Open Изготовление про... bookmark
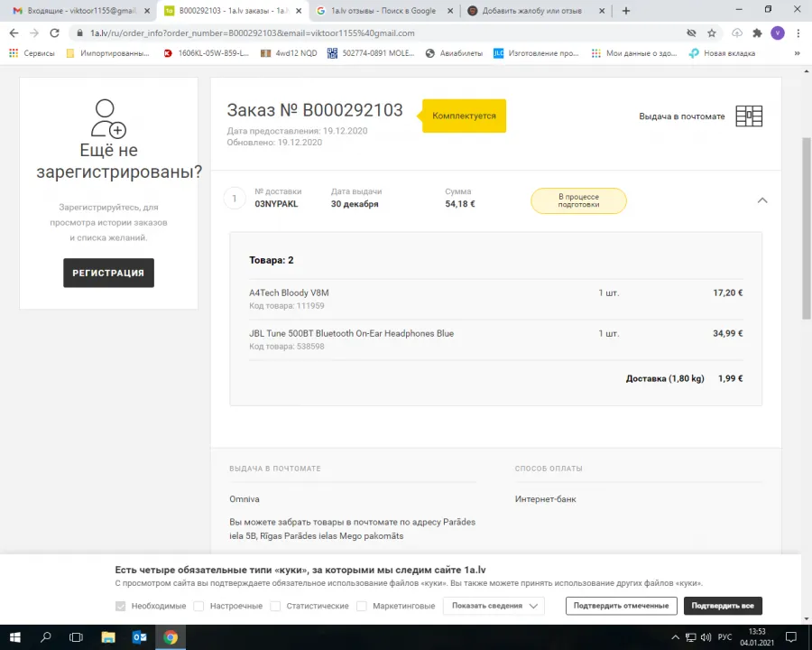The height and width of the screenshot is (650, 812). pos(536,53)
